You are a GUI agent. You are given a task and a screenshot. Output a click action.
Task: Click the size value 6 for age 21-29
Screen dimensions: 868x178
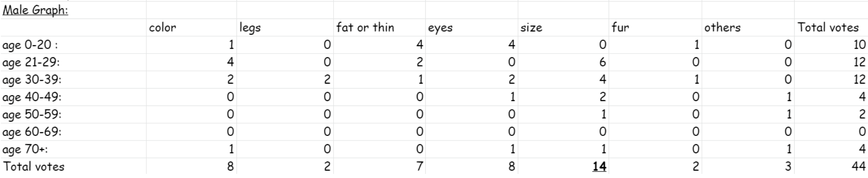[x=602, y=62]
